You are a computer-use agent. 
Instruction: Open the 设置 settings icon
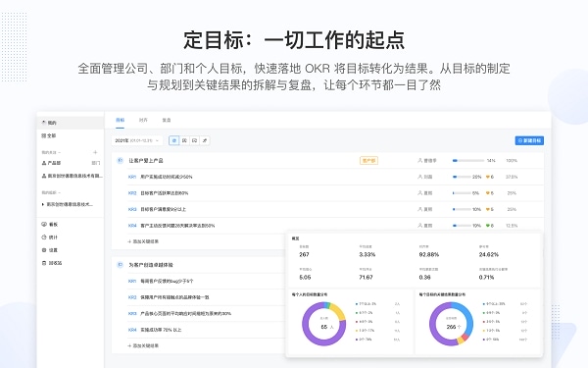click(44, 250)
